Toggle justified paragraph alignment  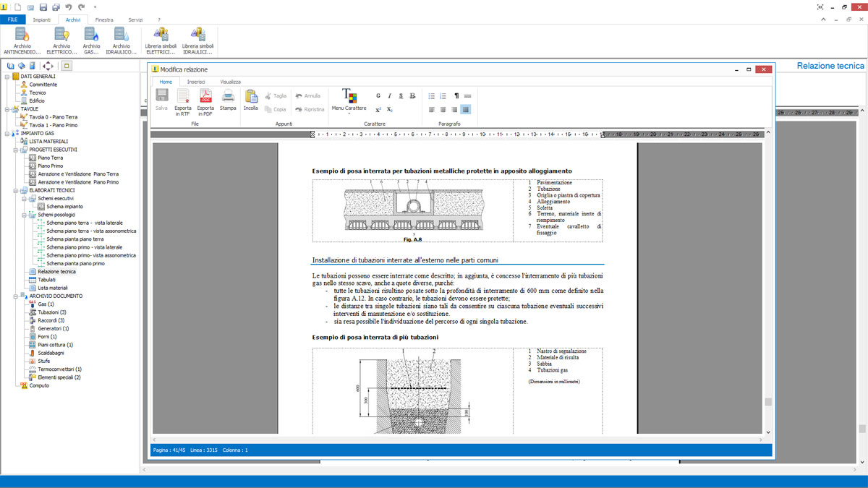point(466,110)
